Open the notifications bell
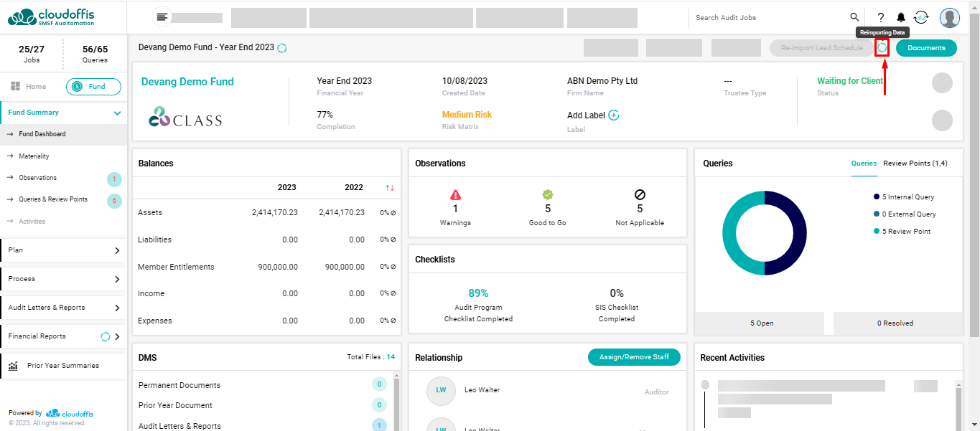This screenshot has height=431, width=980. (x=901, y=18)
